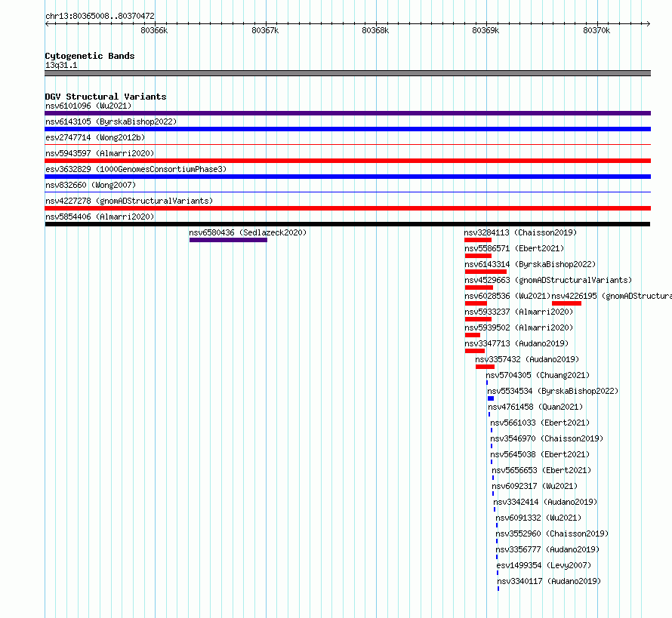
Task: Click nsv3356777 (Audano2019) label
Action: [547, 549]
